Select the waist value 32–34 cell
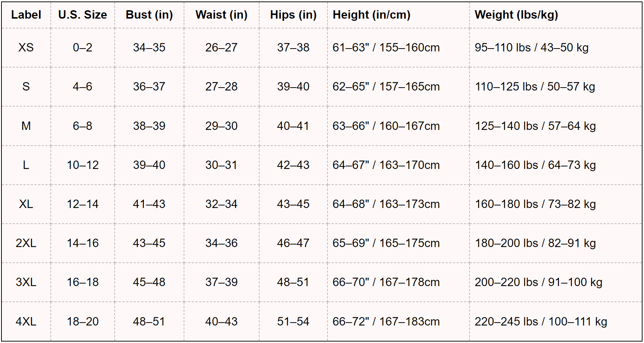Screen dimensions: 644x343 point(221,204)
